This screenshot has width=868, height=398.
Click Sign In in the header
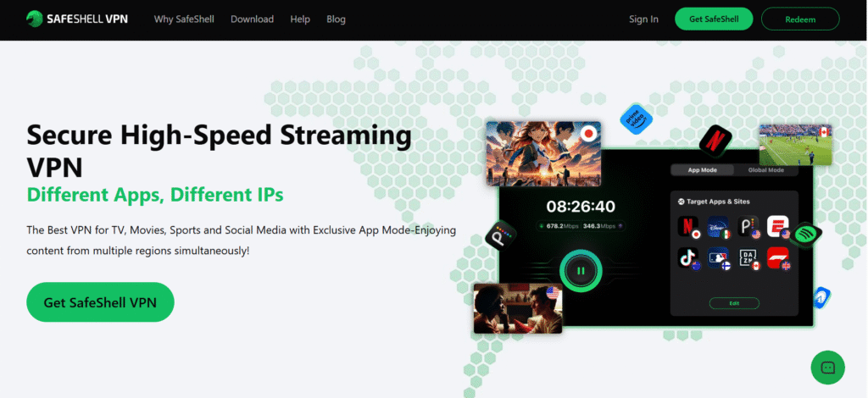click(x=643, y=19)
